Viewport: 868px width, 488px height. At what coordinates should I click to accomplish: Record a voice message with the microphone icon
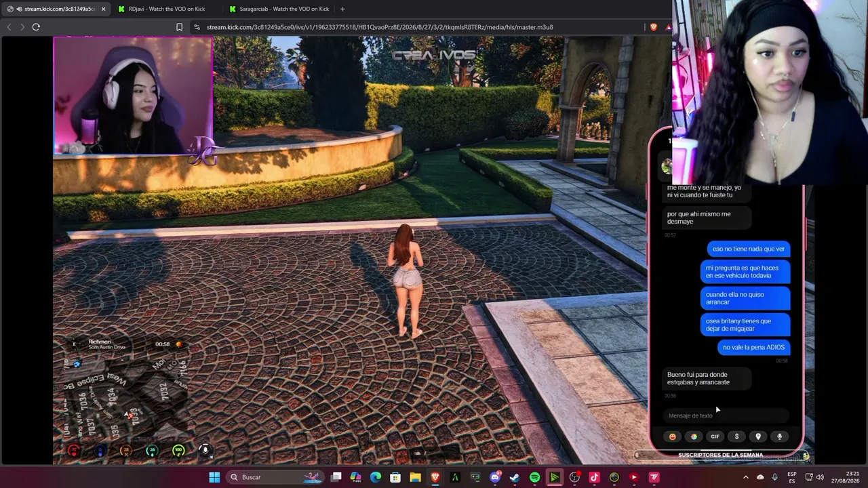pyautogui.click(x=779, y=436)
